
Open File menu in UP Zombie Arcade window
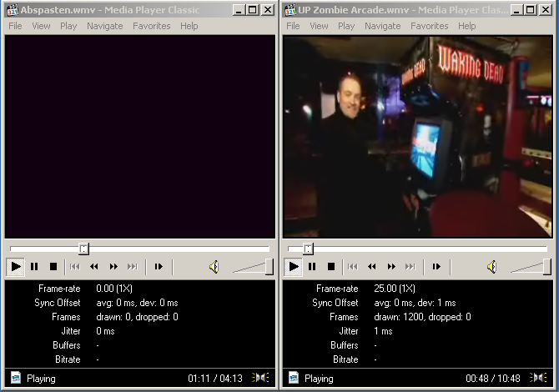coord(293,26)
